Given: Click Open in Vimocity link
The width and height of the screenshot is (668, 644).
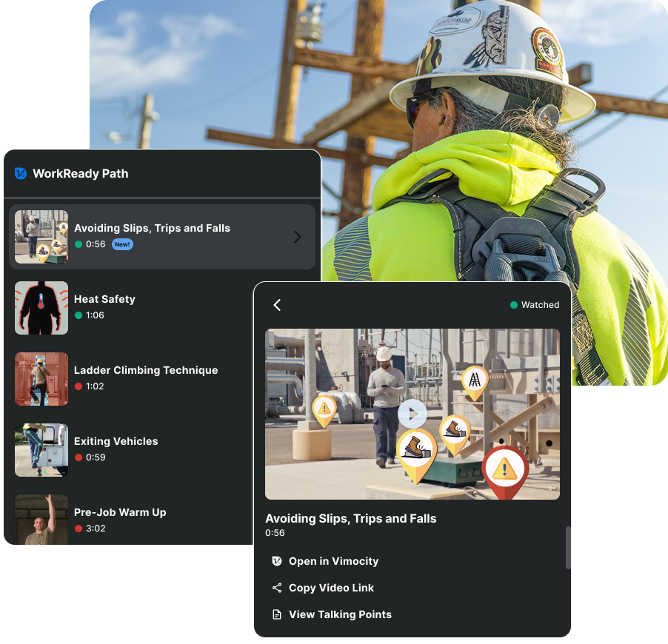Looking at the screenshot, I should tap(333, 561).
